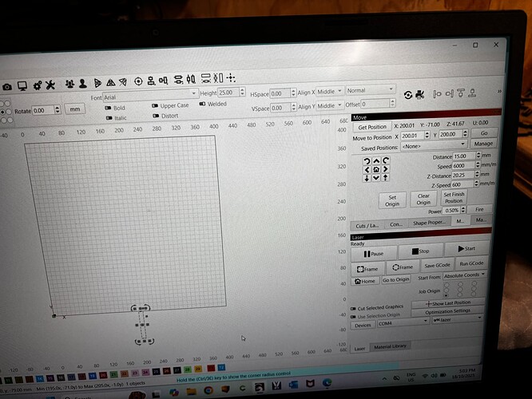Open the Cuts / Layers tab
The width and height of the screenshot is (532, 399).
(x=367, y=223)
